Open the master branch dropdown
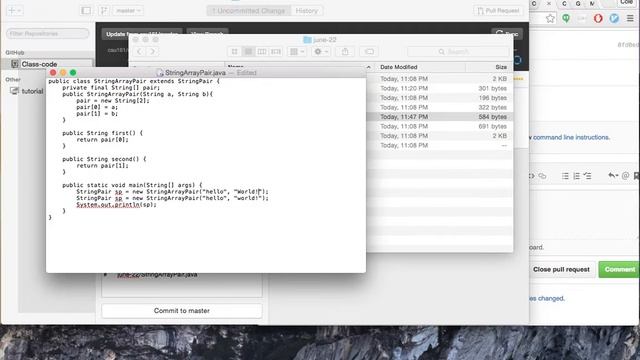This screenshot has height=360, width=640. click(128, 11)
